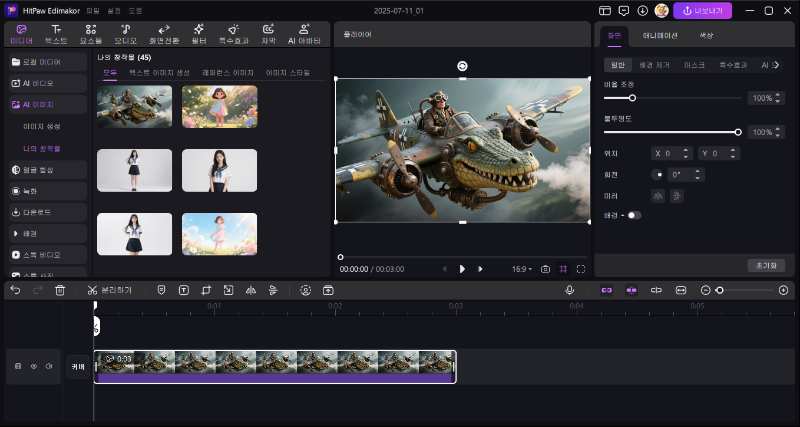
Task: Click the X position stepper arrows
Action: pos(685,153)
